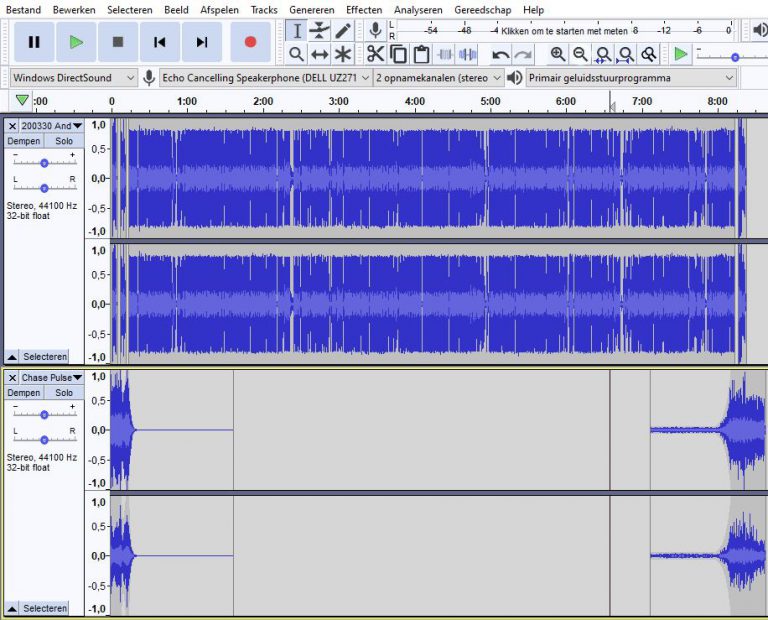Open the Primair geluidsstuurprogramma playback dropdown
768x620 pixels.
[631, 78]
